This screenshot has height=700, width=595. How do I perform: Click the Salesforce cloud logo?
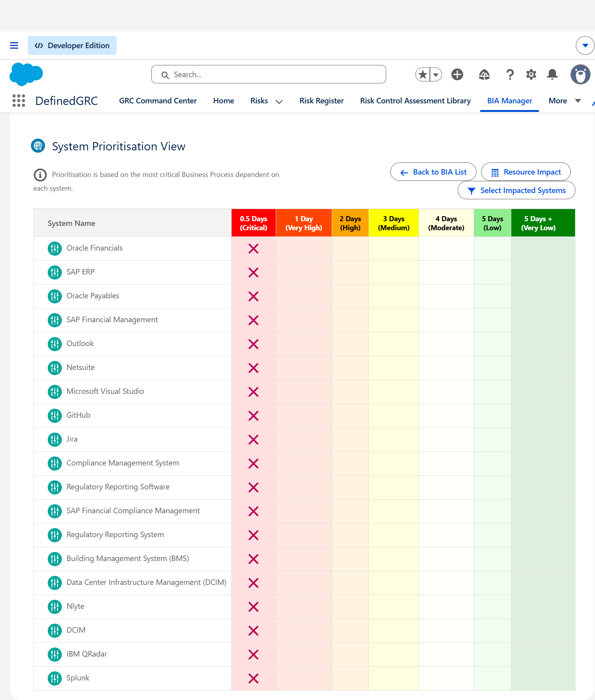(x=26, y=74)
